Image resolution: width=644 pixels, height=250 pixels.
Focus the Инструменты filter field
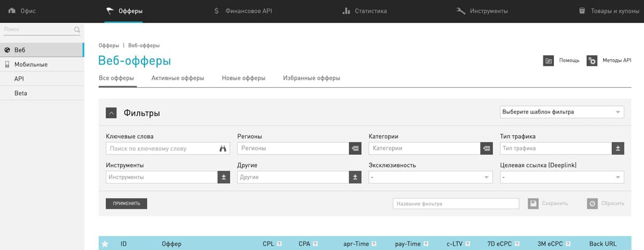[162, 177]
